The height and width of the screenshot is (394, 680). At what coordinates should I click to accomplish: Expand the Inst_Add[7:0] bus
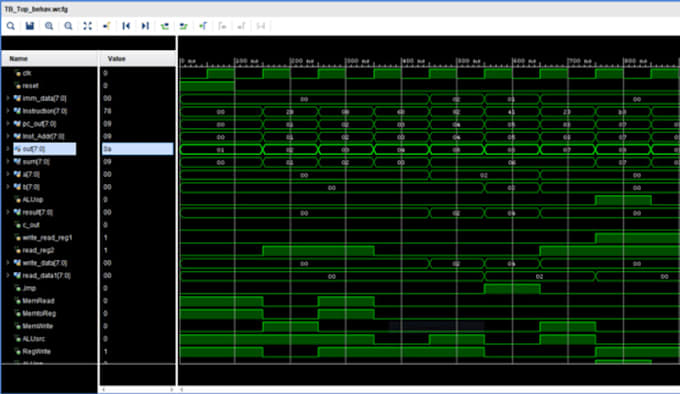point(7,136)
